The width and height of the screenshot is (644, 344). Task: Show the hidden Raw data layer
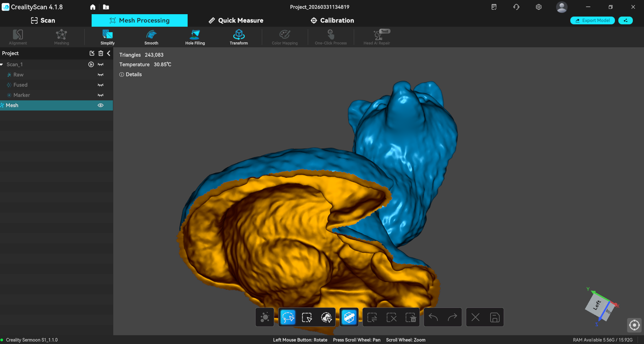tap(100, 75)
